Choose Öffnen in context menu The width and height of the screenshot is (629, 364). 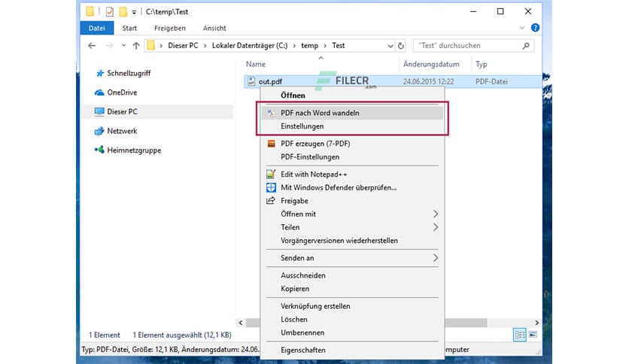pos(353,96)
